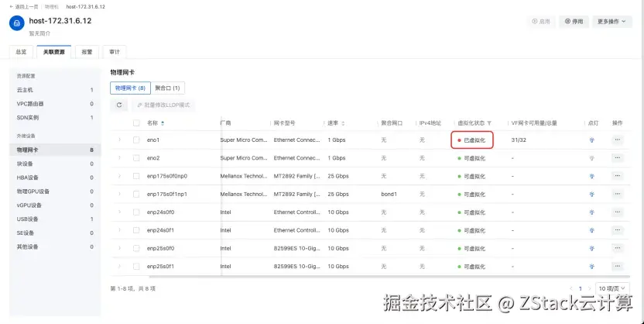Expand the enp175s0f1np1 row details
The image size is (644, 324).
[x=119, y=194]
